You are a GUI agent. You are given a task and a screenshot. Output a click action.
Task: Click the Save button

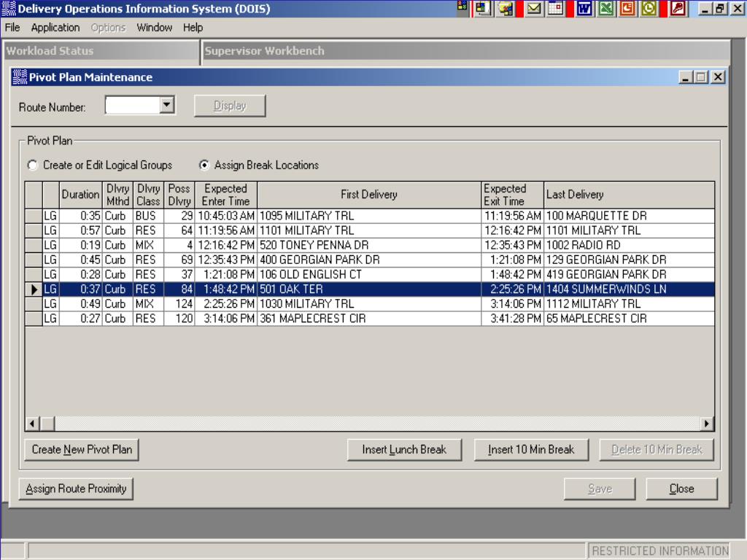coord(600,489)
